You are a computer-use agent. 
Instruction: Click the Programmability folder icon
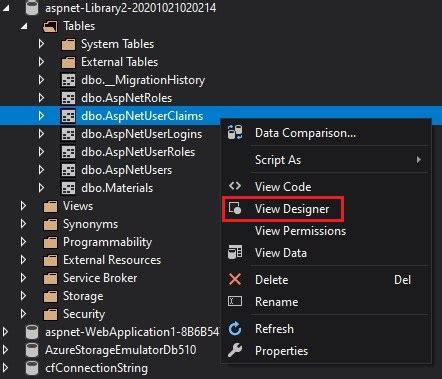50,242
